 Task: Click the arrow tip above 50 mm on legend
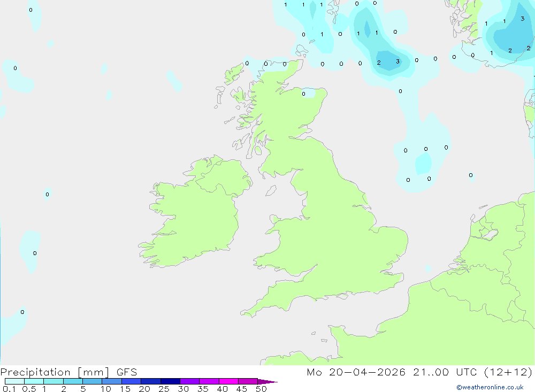(267, 382)
